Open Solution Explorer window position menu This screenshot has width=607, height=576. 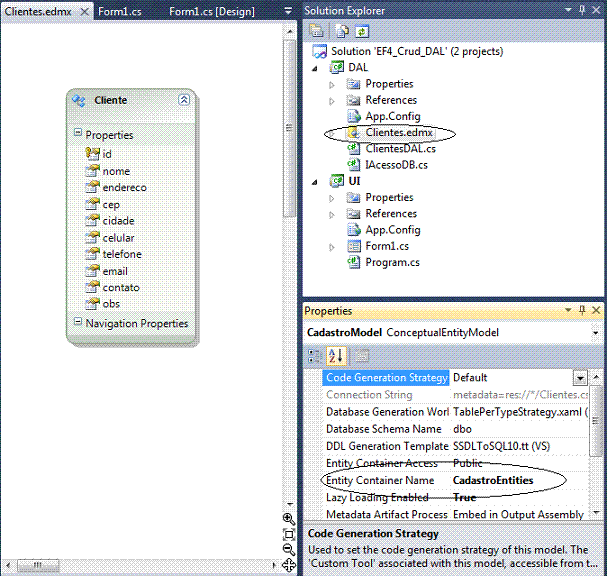(568, 10)
